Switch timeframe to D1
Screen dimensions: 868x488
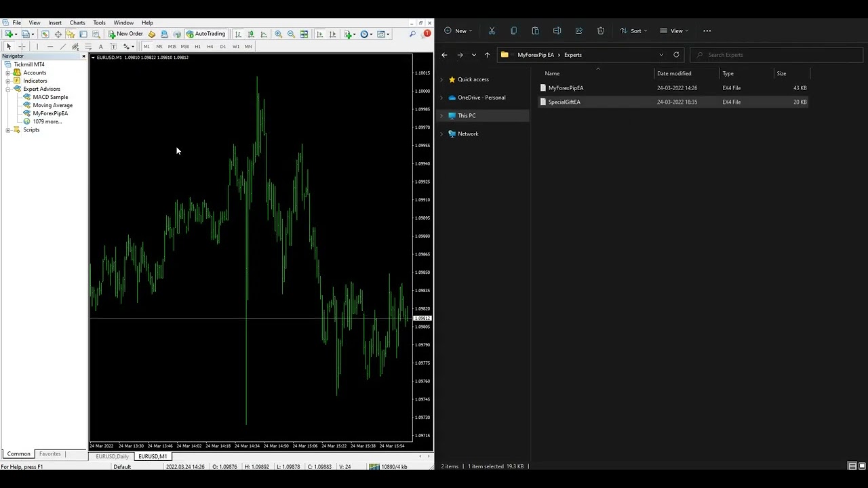223,47
